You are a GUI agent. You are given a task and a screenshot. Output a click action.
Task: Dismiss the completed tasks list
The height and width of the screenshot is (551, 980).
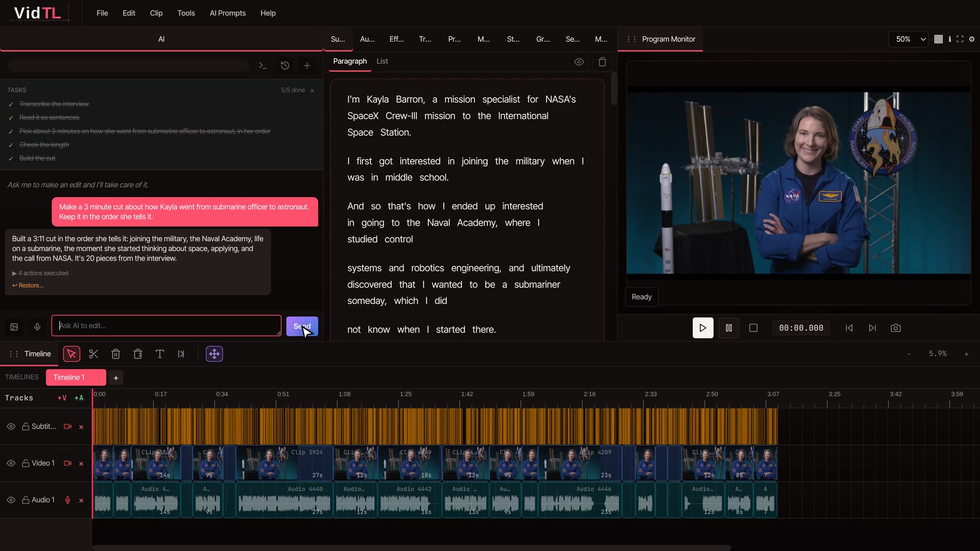point(312,91)
